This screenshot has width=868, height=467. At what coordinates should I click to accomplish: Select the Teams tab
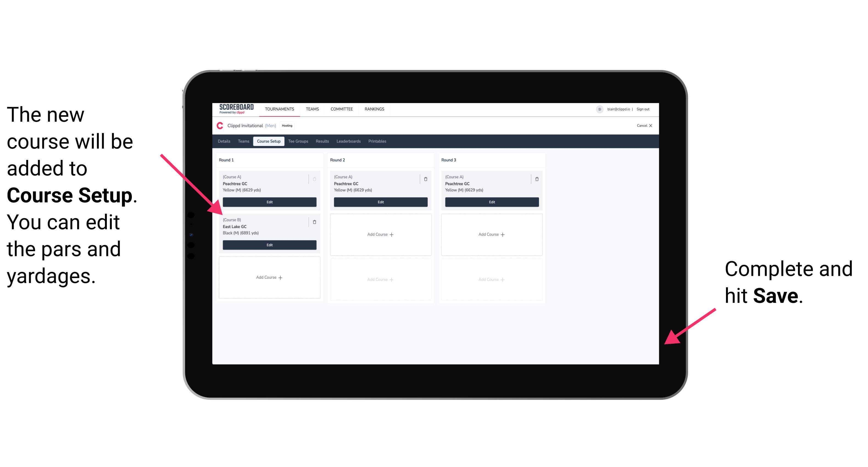pos(243,141)
